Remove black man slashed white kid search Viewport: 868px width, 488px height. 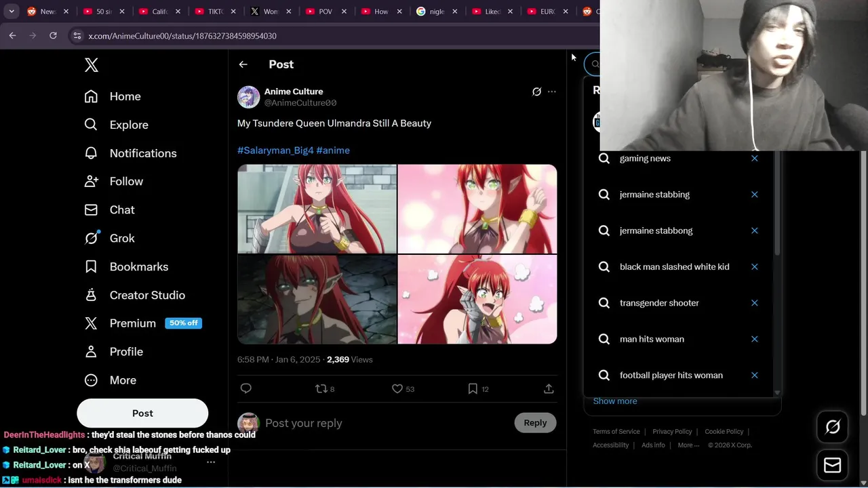point(754,266)
